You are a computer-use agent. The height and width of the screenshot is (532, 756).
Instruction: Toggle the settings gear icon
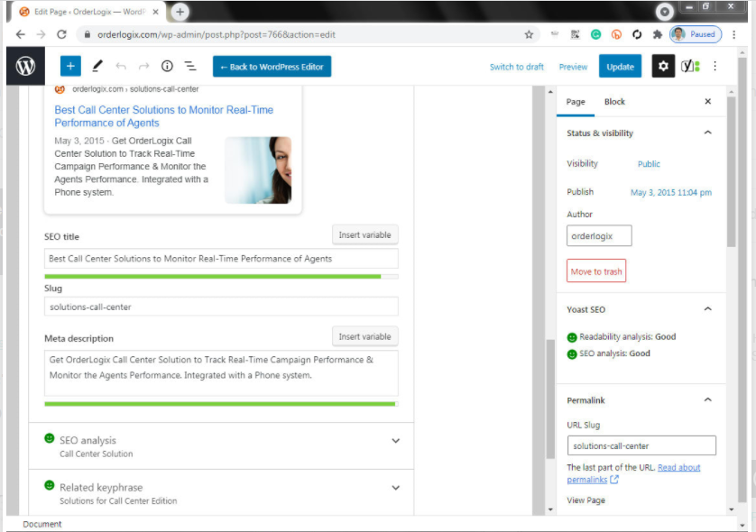[x=663, y=67]
